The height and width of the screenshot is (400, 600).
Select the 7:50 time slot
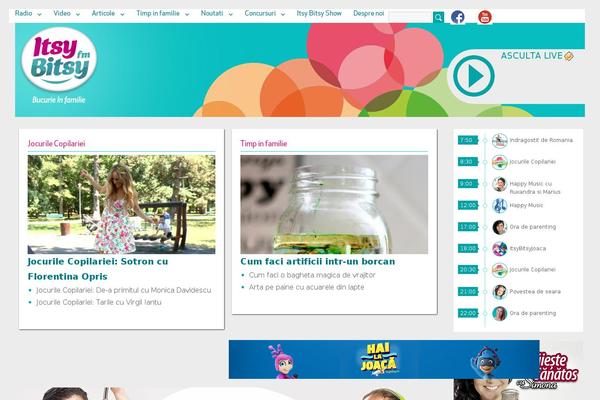coord(468,140)
